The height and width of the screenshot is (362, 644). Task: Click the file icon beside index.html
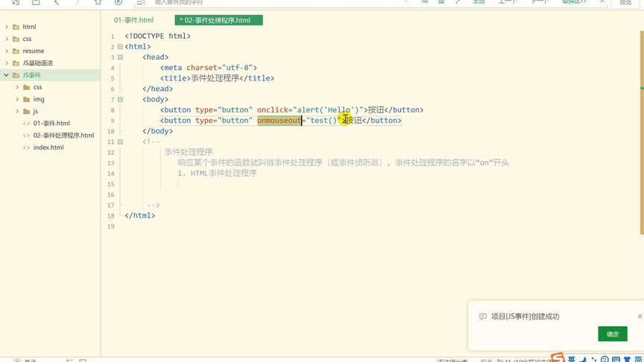pyautogui.click(x=26, y=147)
